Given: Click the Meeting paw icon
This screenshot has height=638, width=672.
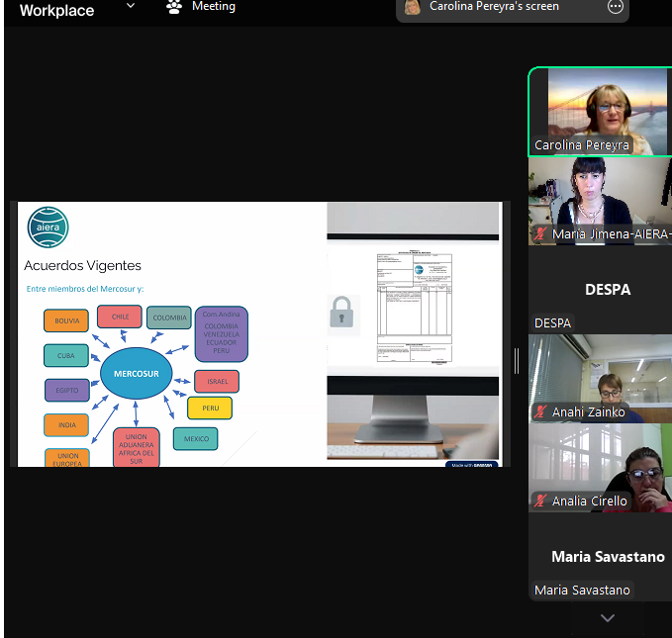Looking at the screenshot, I should [x=174, y=7].
